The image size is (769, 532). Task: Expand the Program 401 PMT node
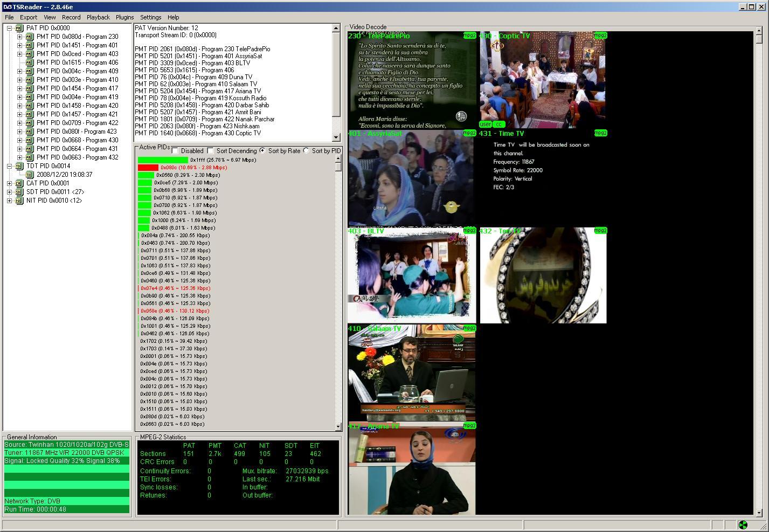[x=19, y=45]
